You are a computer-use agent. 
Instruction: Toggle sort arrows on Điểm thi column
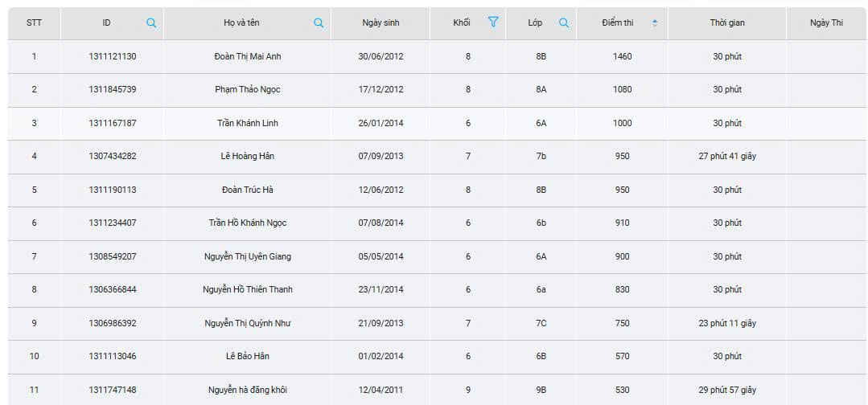tap(654, 23)
